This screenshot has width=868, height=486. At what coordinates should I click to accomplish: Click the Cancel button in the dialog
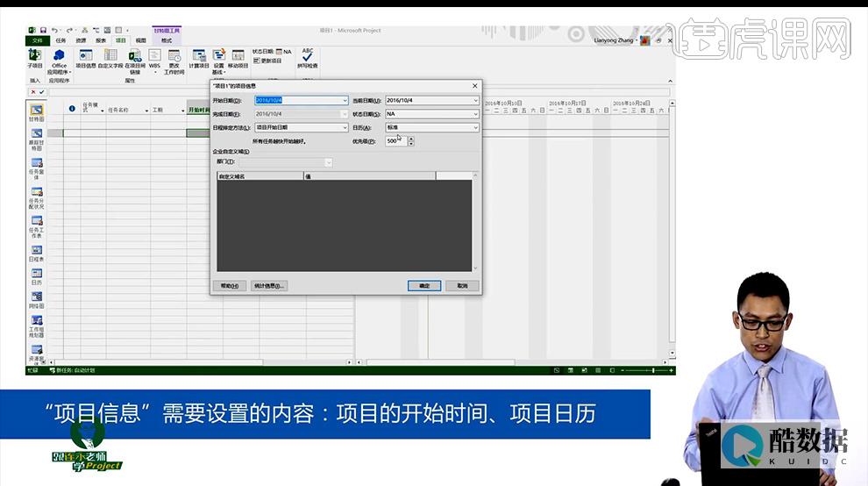(x=462, y=285)
